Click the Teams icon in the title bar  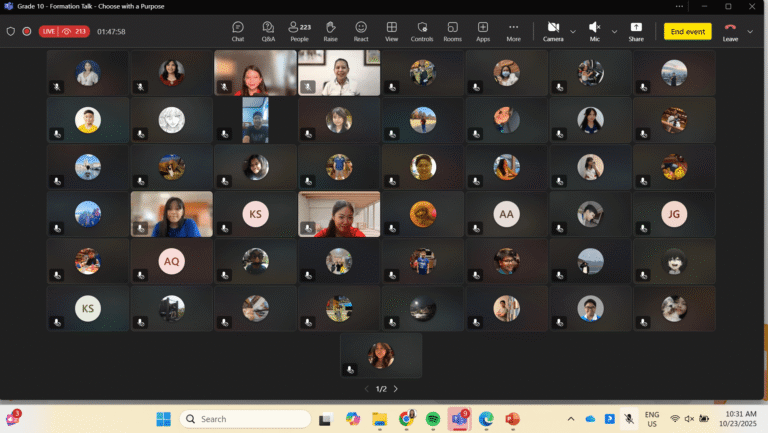click(8, 6)
